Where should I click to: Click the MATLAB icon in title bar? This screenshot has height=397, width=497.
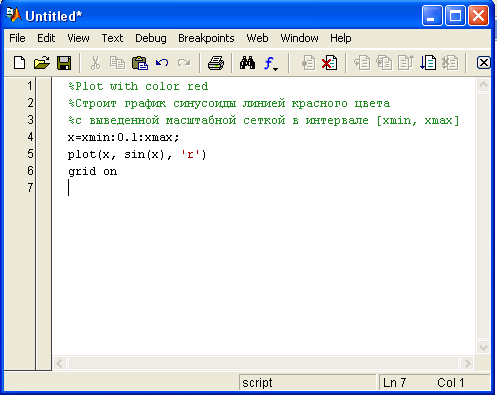14,15
